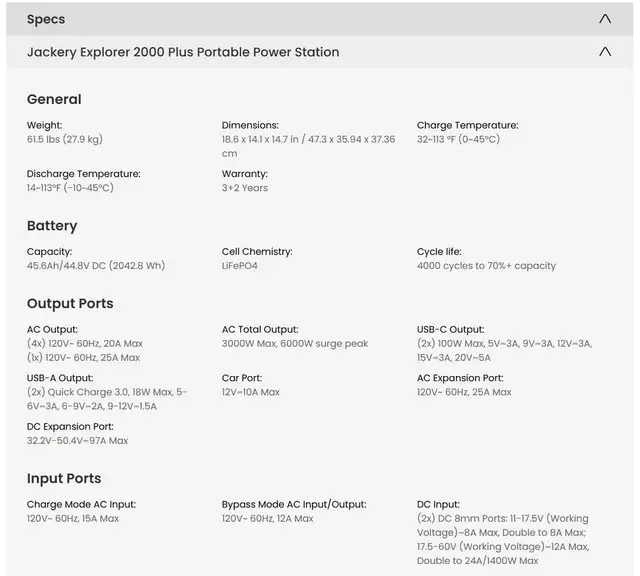The image size is (640, 576).
Task: Click the (1x) 120V~ 60Hz, 25A Max line
Action: click(x=83, y=358)
